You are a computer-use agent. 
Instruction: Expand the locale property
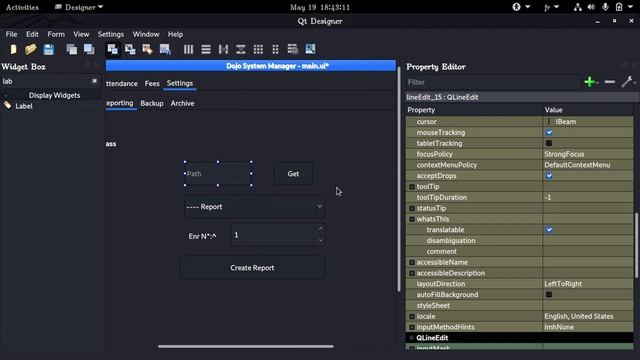[x=412, y=316]
